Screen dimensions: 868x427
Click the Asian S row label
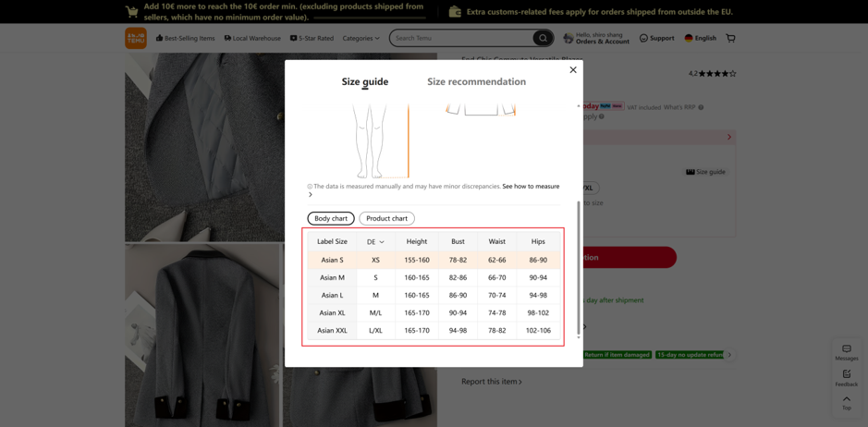[x=332, y=260]
